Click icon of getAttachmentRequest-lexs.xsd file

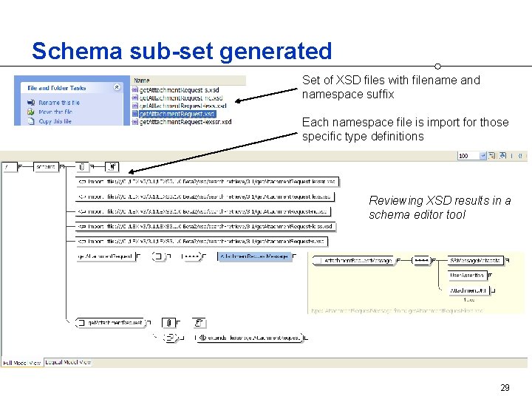coord(135,106)
